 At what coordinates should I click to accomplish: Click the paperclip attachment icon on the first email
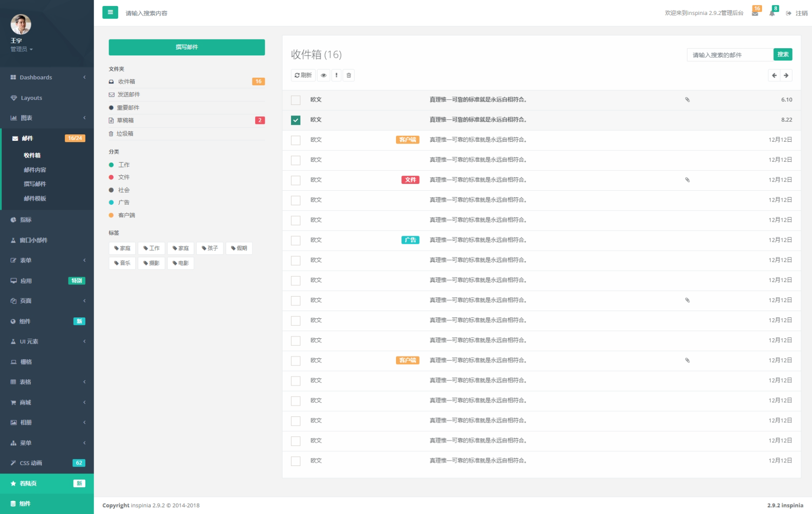(x=687, y=99)
